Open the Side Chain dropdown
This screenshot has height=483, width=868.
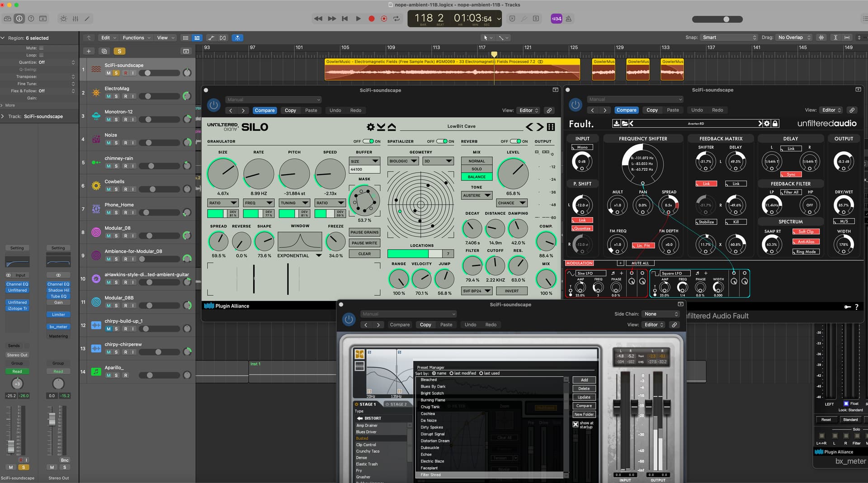pyautogui.click(x=661, y=314)
